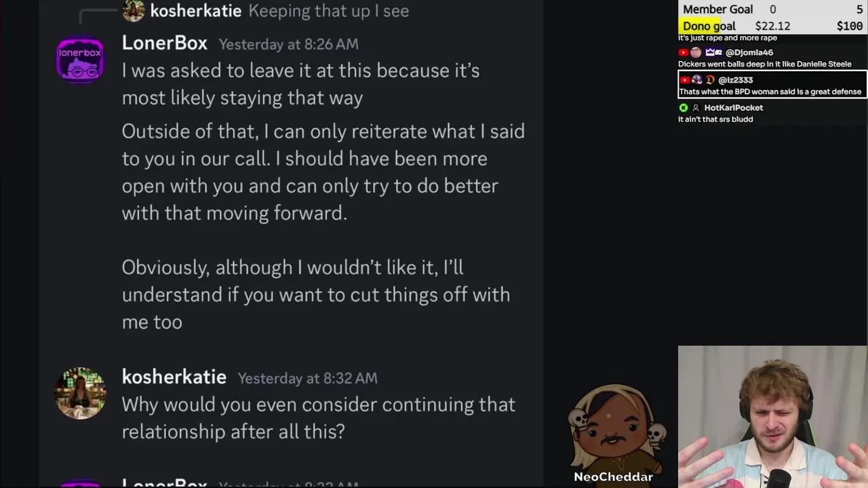Click the NeoCheddar cartoon character avatar
868x488 pixels.
click(x=614, y=427)
